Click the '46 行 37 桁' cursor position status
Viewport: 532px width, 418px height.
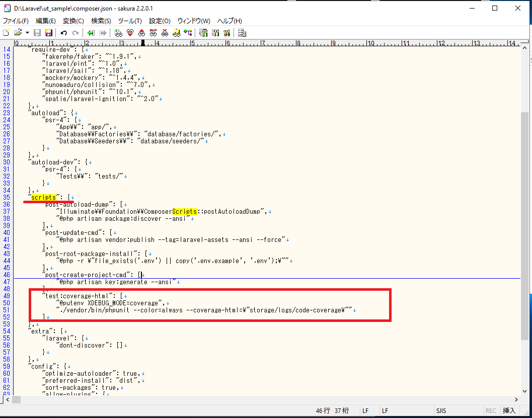tap(332, 410)
